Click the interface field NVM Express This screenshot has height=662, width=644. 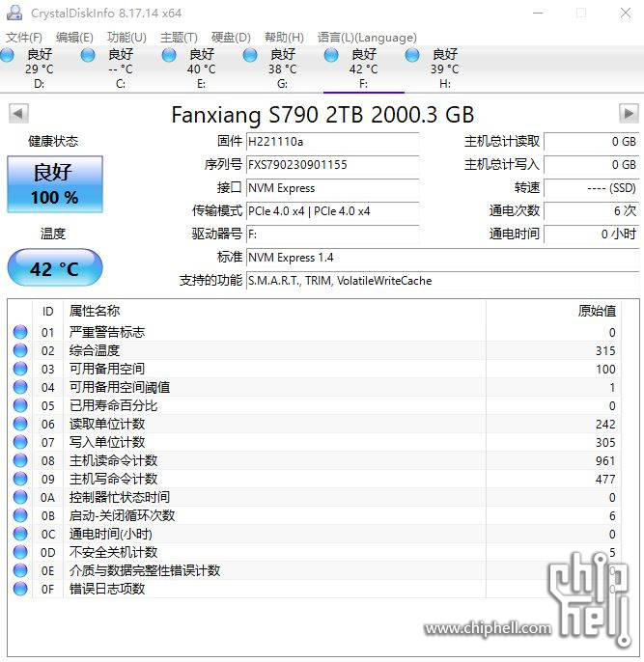333,188
